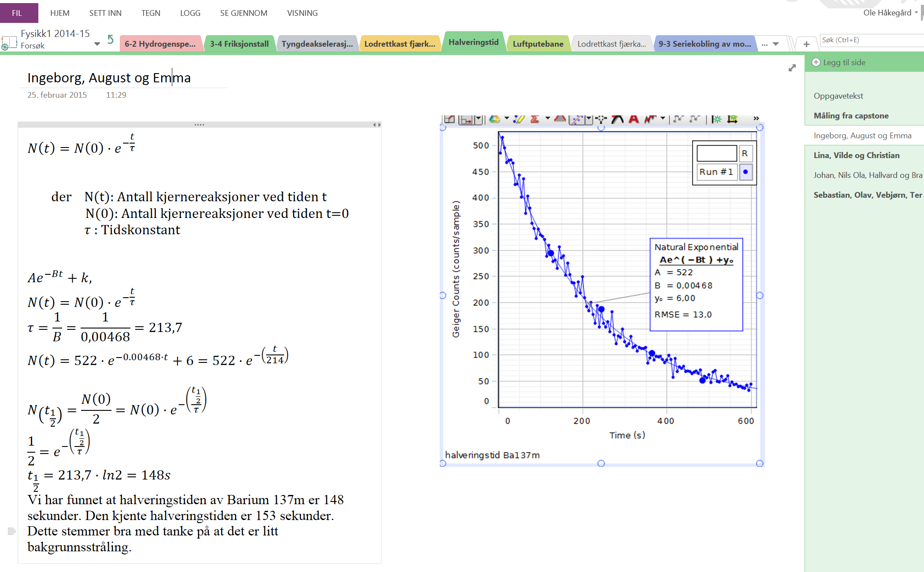Switch to the 9-3 Seriekobling av mo... tab
924x572 pixels.
pos(705,44)
